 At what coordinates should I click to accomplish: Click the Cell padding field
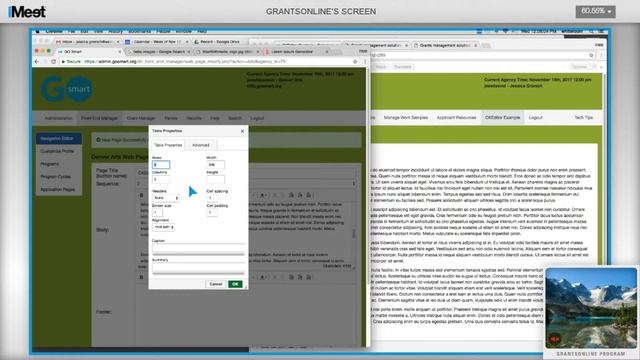(212, 213)
